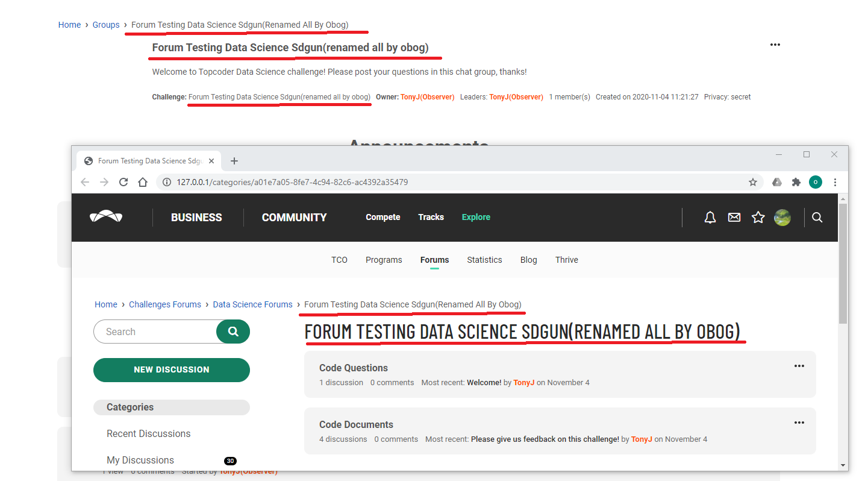Click the NEW DISCUSSION button
Image resolution: width=868 pixels, height=481 pixels.
tap(172, 370)
